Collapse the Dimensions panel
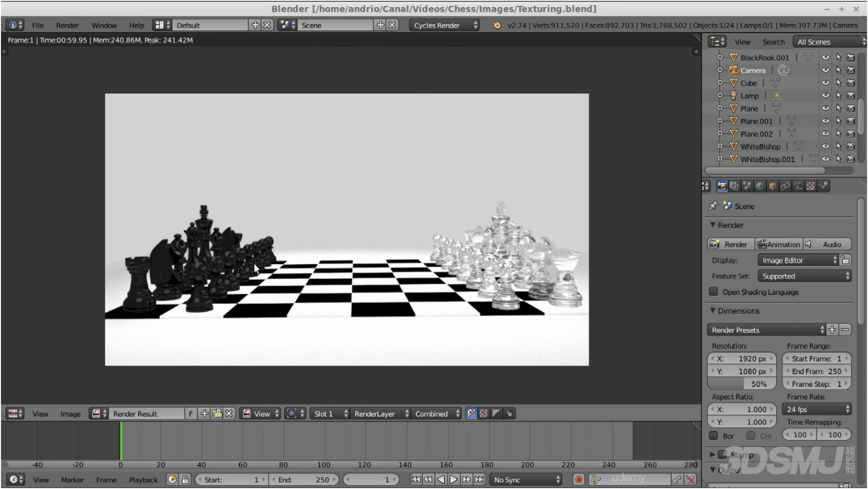This screenshot has width=868, height=489. 713,311
